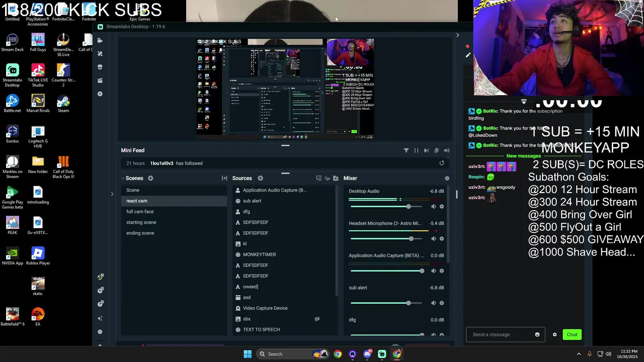The image size is (644, 362).
Task: Mute event sounds in Mini Feed
Action: [x=436, y=150]
